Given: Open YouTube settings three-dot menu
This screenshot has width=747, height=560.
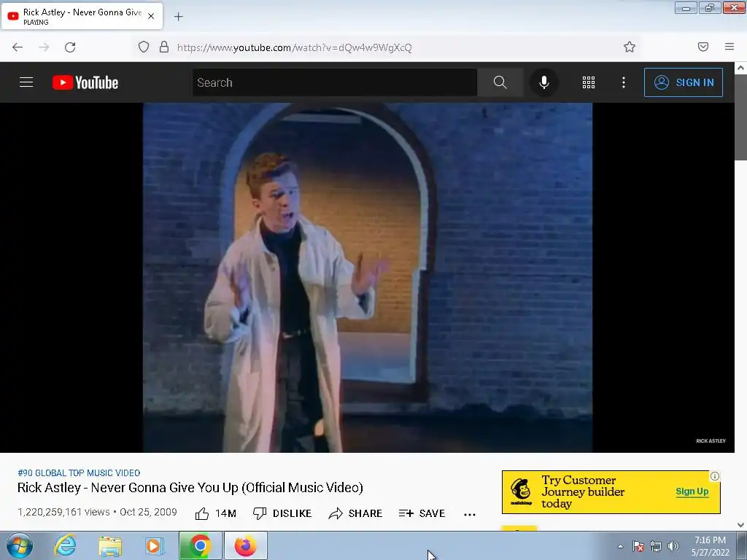Looking at the screenshot, I should click(623, 82).
